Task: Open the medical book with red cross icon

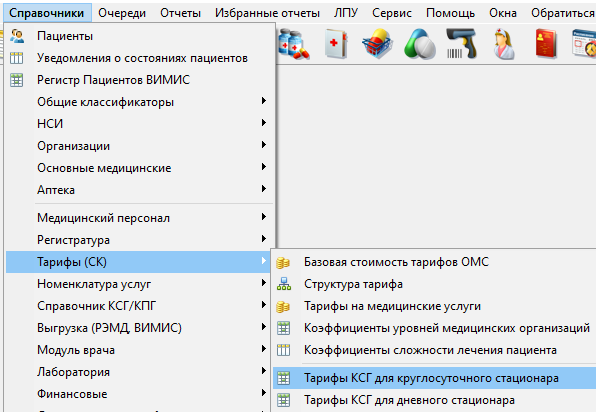Action: (336, 44)
